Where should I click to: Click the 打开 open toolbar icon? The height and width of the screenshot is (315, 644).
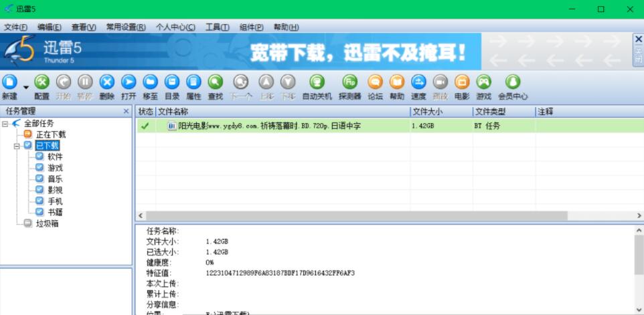pos(129,82)
